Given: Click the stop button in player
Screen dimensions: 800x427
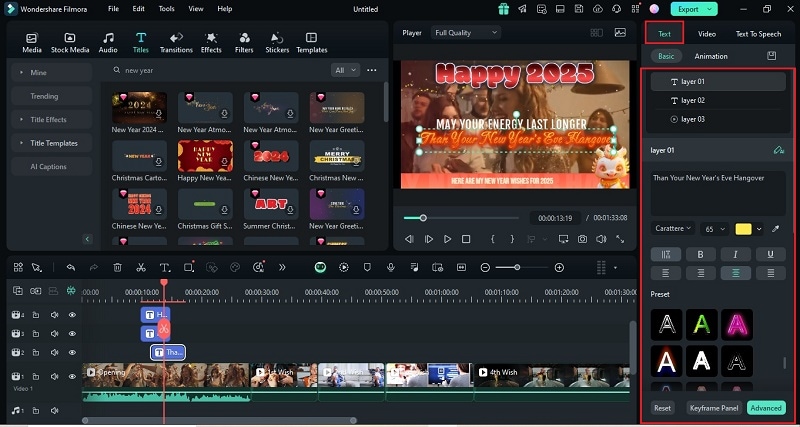Looking at the screenshot, I should pos(466,239).
